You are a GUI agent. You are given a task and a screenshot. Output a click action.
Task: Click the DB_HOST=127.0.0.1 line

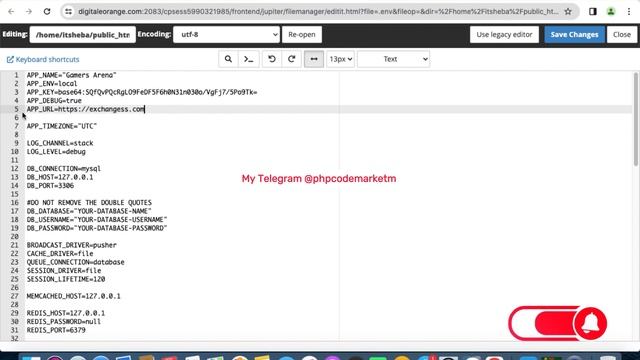[60, 177]
